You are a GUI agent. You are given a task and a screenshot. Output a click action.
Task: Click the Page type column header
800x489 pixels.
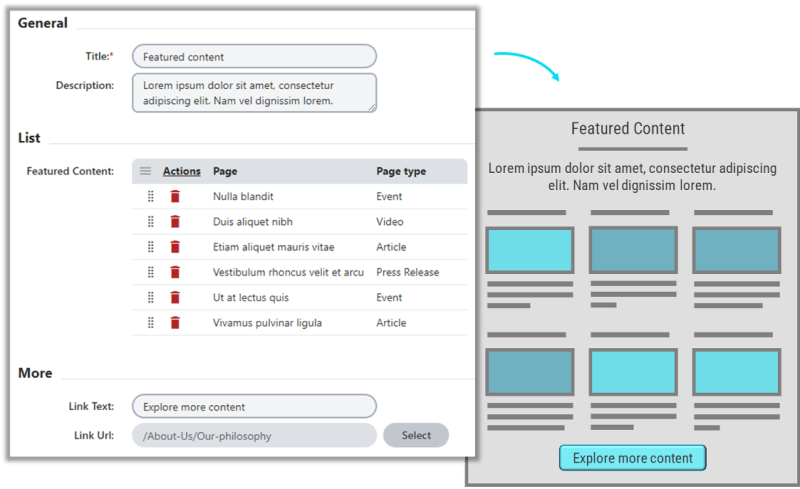[x=401, y=172]
